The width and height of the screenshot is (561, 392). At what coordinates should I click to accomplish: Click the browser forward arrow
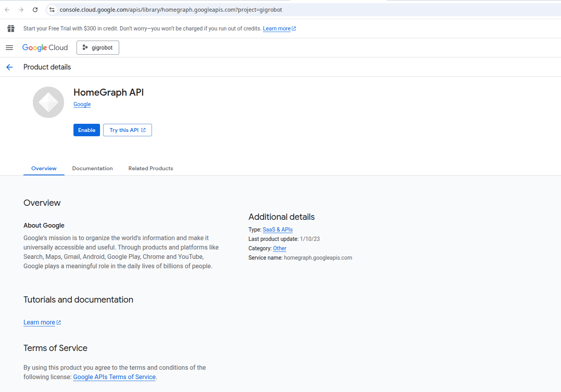pos(21,10)
